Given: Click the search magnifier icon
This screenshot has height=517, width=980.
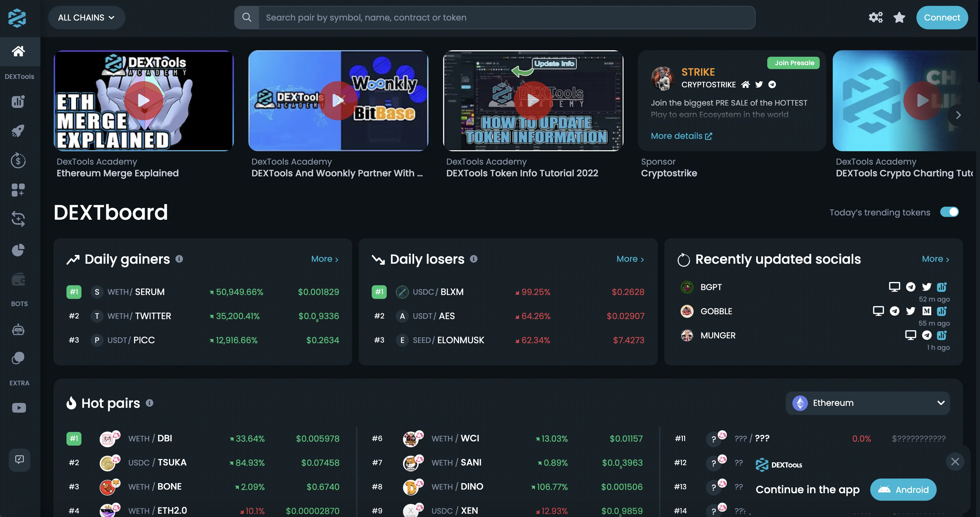Looking at the screenshot, I should click(247, 18).
